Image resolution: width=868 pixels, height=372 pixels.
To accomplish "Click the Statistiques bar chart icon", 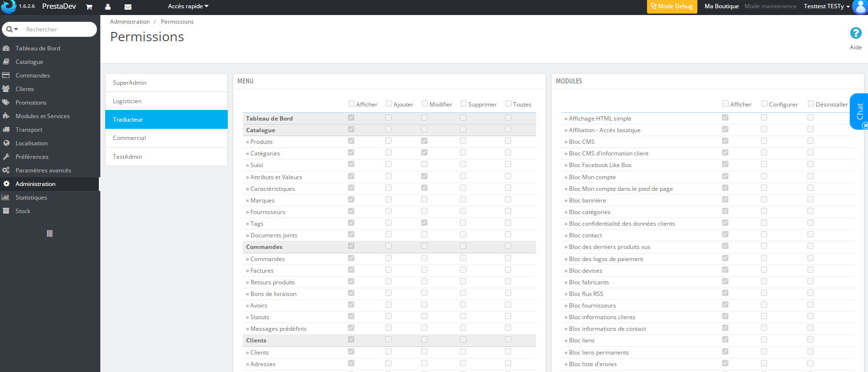I will [x=6, y=198].
